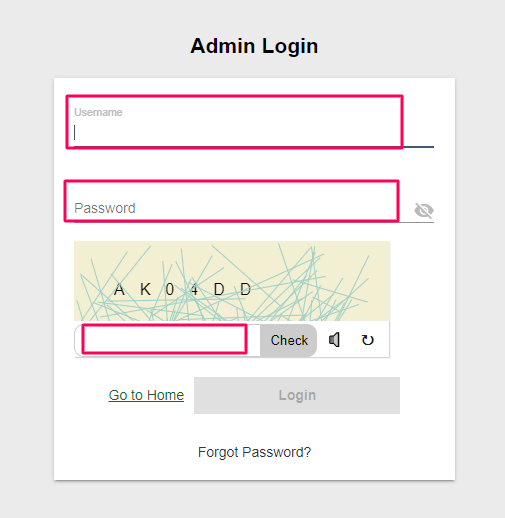Viewport: 505px width, 518px height.
Task: Click the Check button for the captcha
Action: point(289,340)
